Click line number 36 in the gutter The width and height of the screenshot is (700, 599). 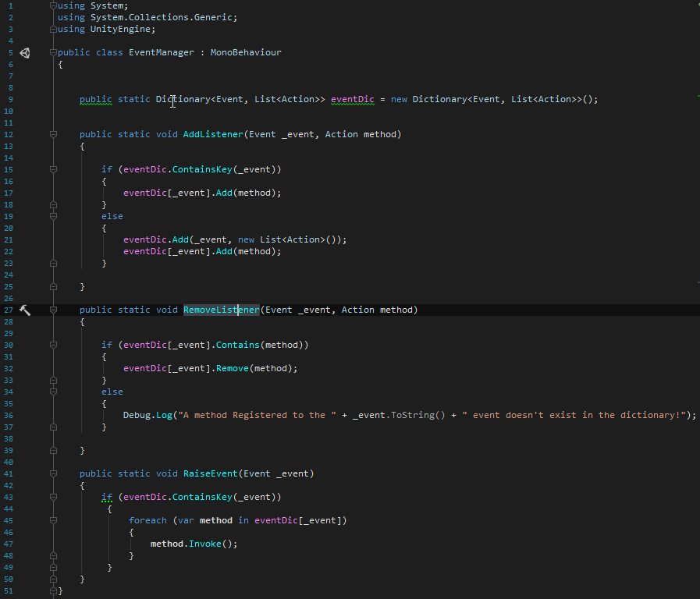point(10,415)
